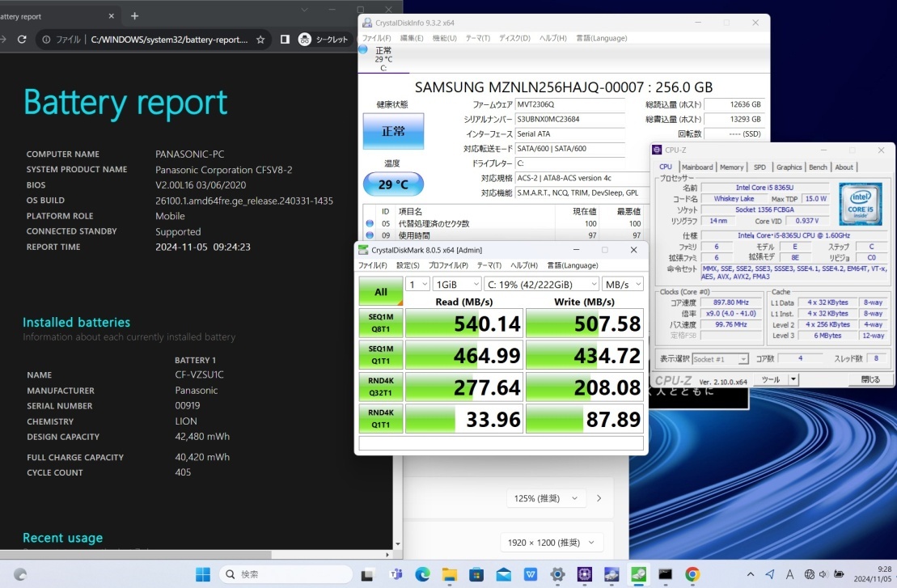Screen dimensions: 897x588
Task: Click ツール button in CPU-Z
Action: [771, 379]
